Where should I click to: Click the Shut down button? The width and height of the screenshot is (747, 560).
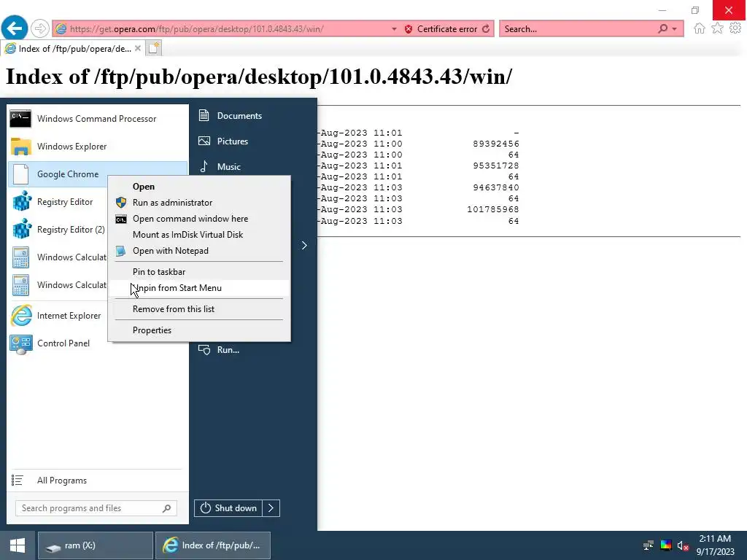[228, 508]
